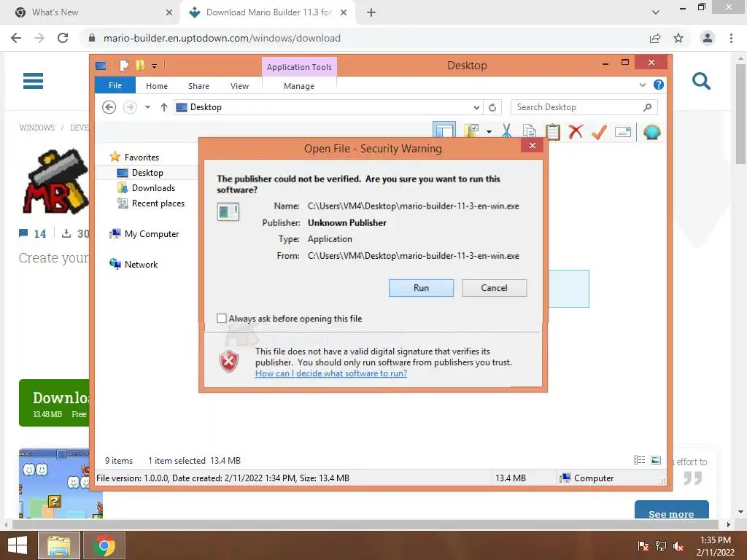Click the Application Tools contextual tab
Screen dimensions: 747x560
299,67
